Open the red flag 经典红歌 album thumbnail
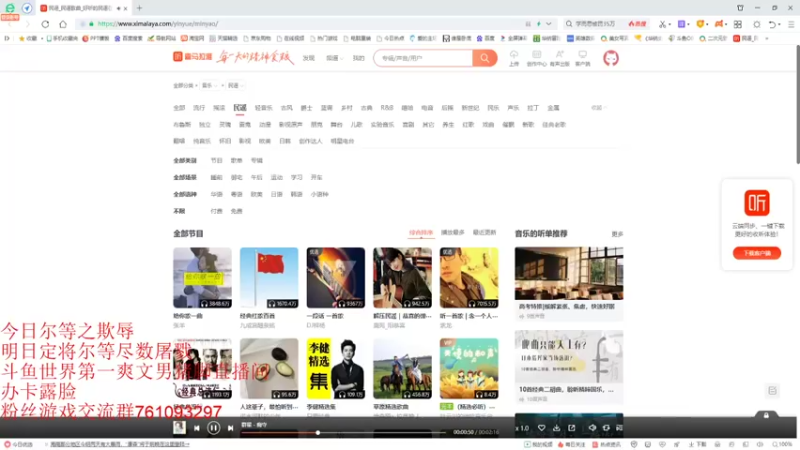800x450 pixels. [269, 278]
